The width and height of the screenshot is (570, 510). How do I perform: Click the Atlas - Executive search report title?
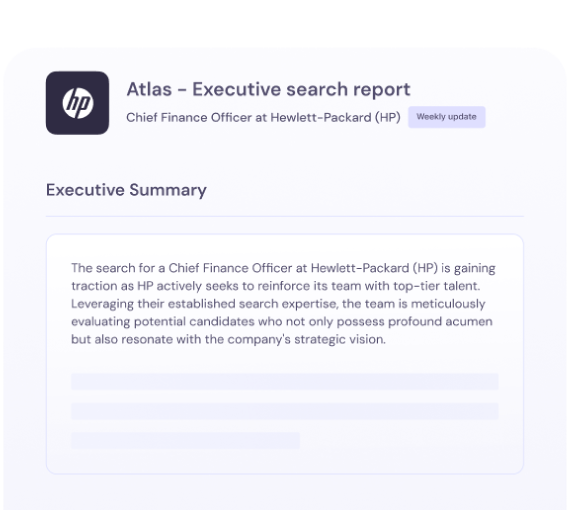pyautogui.click(x=268, y=89)
